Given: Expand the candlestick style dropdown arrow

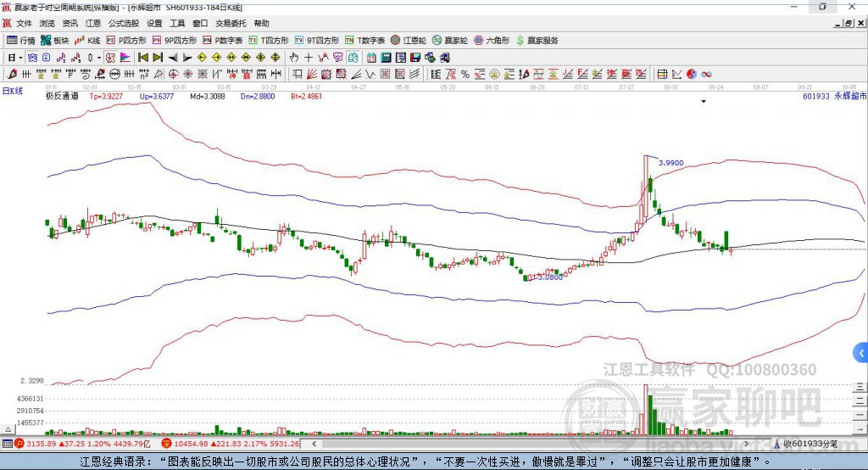Looking at the screenshot, I should 99,58.
